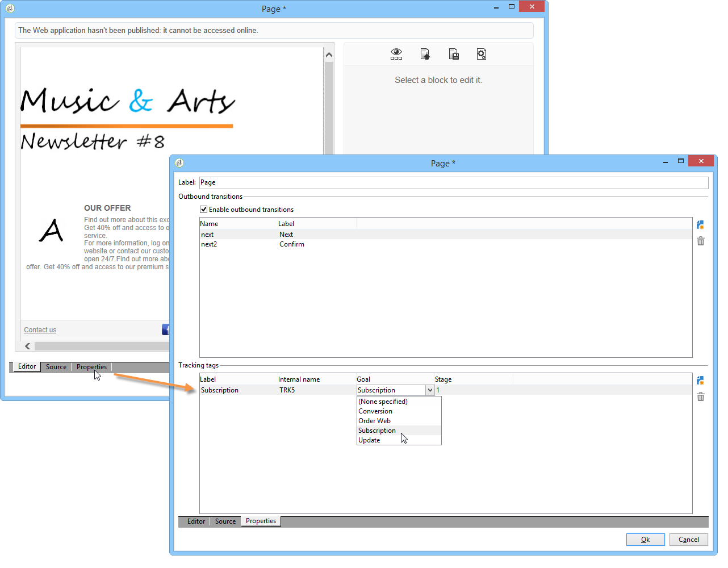
Task: Expand the Goal dropdown arrow
Action: (x=430, y=390)
